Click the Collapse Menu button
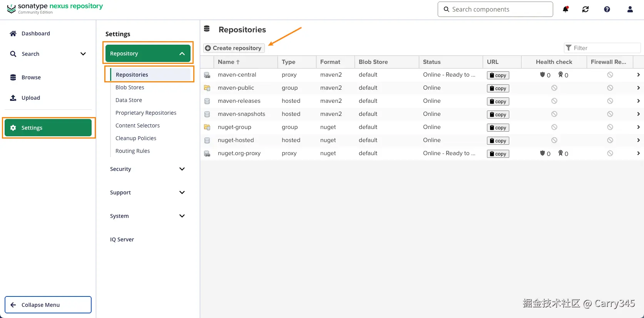 (x=48, y=305)
